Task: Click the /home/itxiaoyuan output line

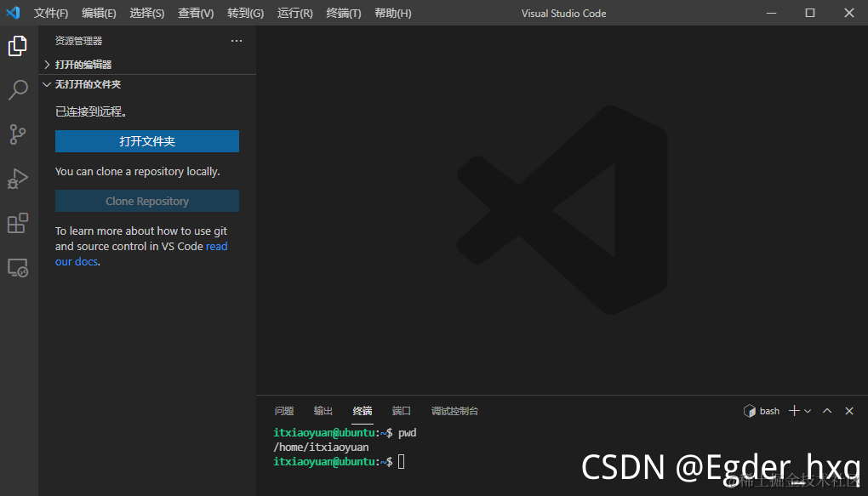Action: click(321, 447)
